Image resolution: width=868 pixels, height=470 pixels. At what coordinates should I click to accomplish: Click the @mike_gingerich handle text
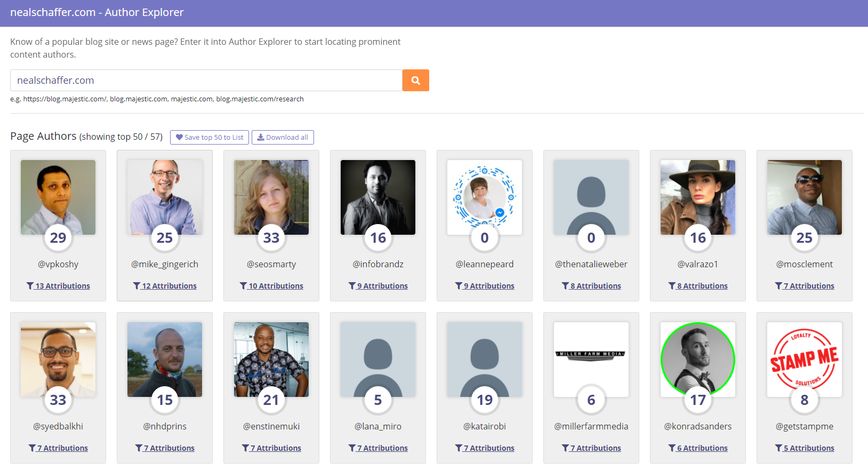(165, 264)
